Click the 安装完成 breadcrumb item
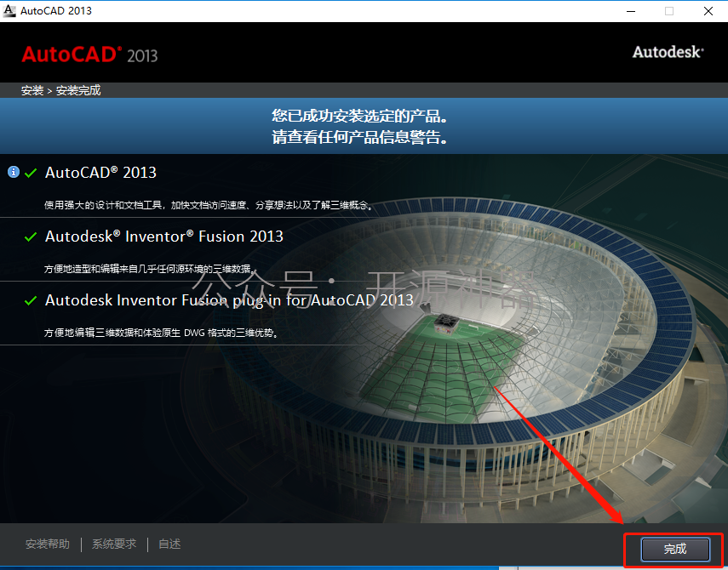Screen dimensions: 728x570 click(x=78, y=90)
